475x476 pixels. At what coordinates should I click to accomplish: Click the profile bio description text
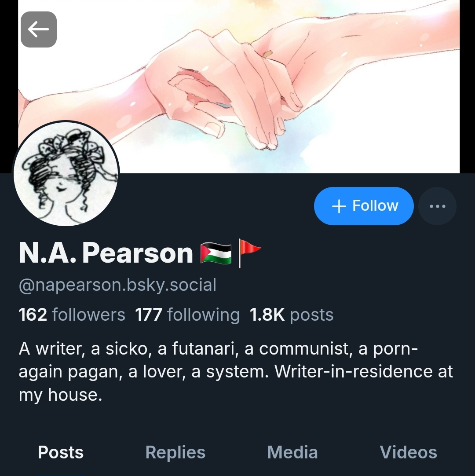click(236, 372)
